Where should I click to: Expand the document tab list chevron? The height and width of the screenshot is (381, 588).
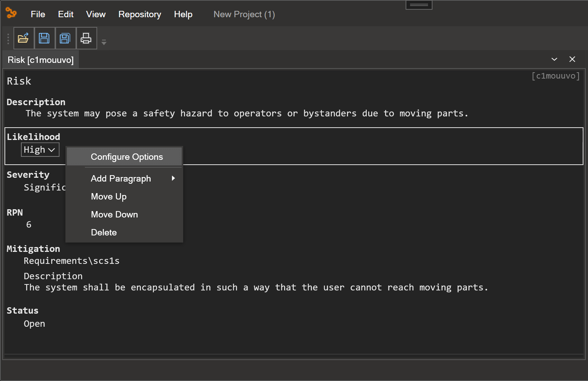tap(554, 60)
